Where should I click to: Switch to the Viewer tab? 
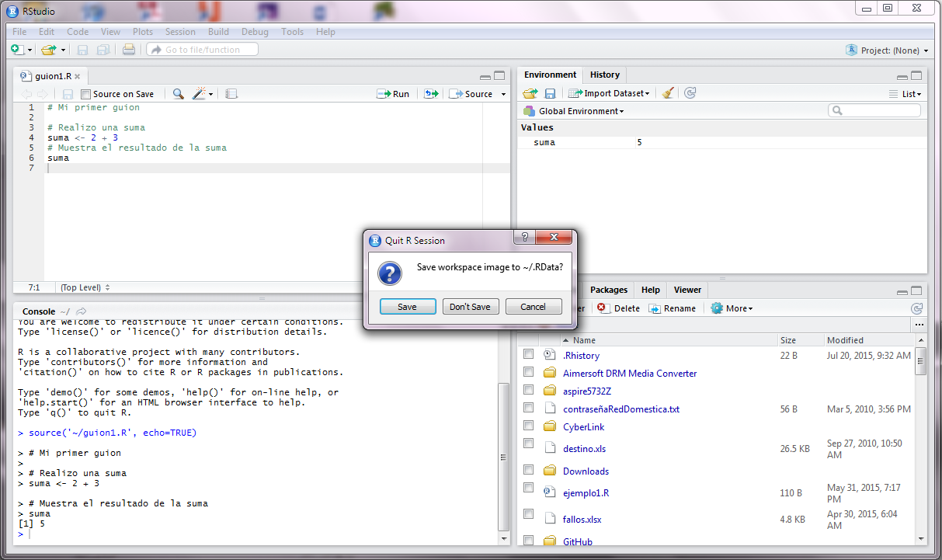click(687, 290)
